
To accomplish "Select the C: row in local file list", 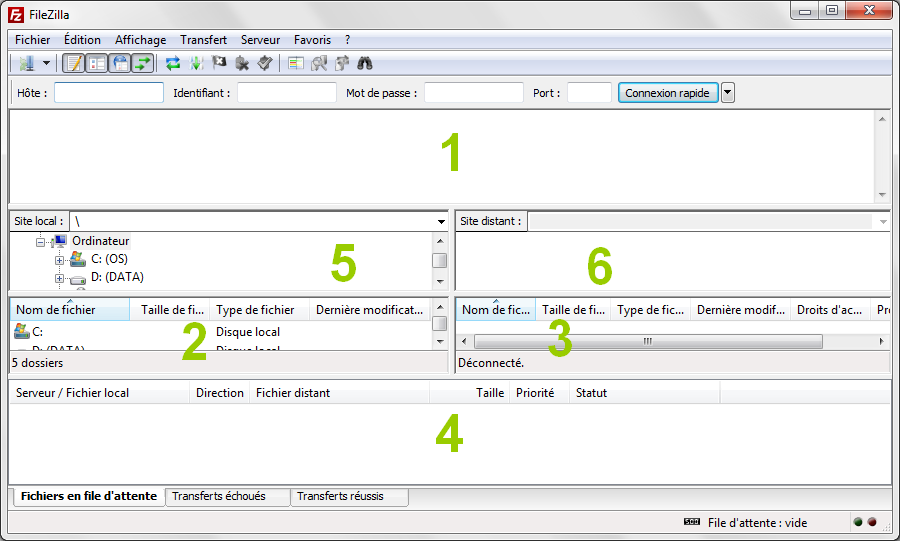I will [221, 332].
